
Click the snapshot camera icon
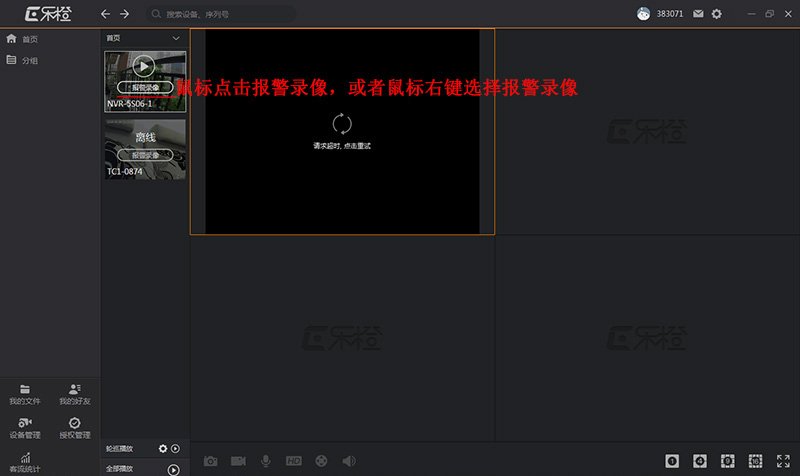tap(210, 461)
